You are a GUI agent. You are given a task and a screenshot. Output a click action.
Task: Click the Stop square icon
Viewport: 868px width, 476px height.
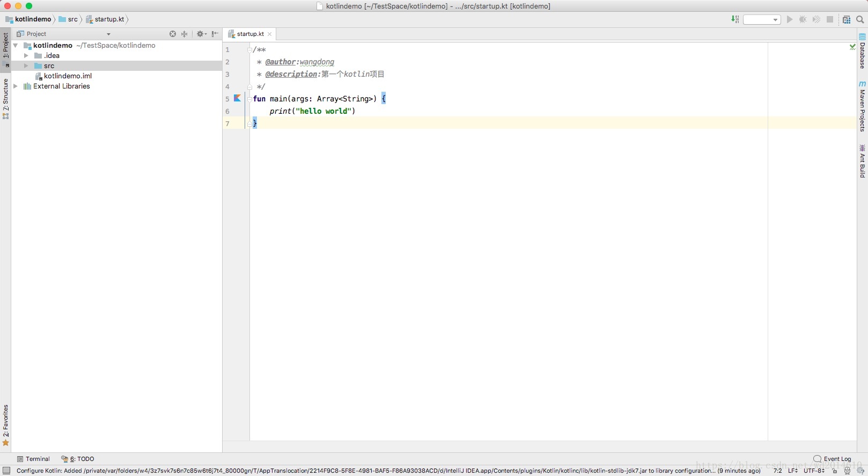tap(830, 19)
